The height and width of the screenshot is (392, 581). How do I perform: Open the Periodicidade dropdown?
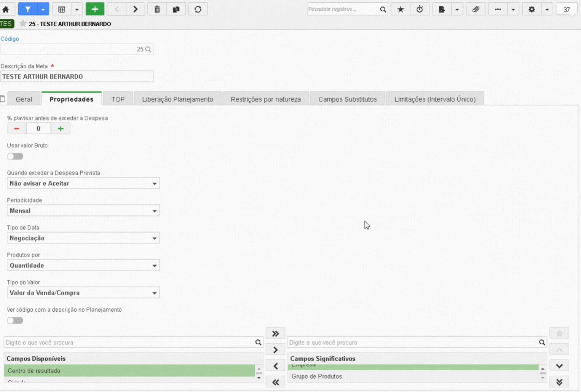point(83,211)
